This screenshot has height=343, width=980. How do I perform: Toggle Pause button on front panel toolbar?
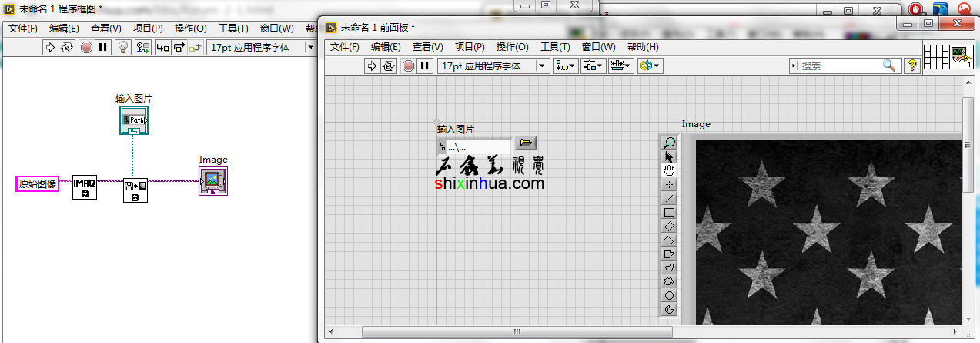click(x=425, y=66)
